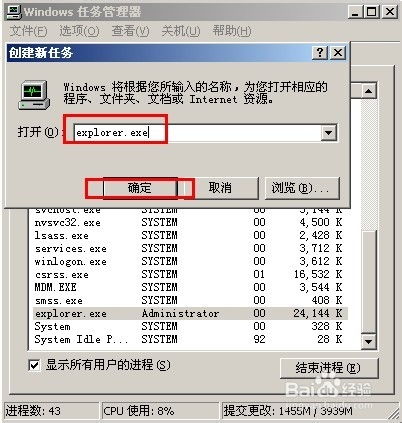
Task: Close the Create New Task dialog
Action: coord(338,53)
